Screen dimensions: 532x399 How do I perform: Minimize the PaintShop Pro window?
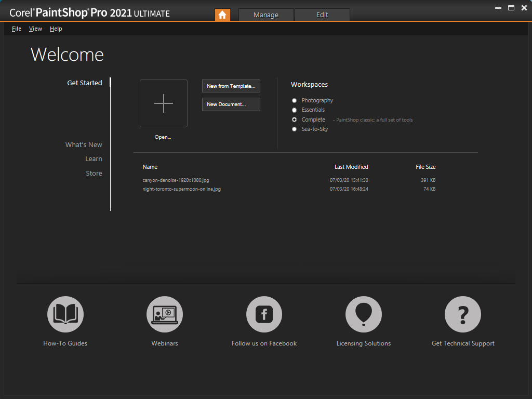point(498,8)
